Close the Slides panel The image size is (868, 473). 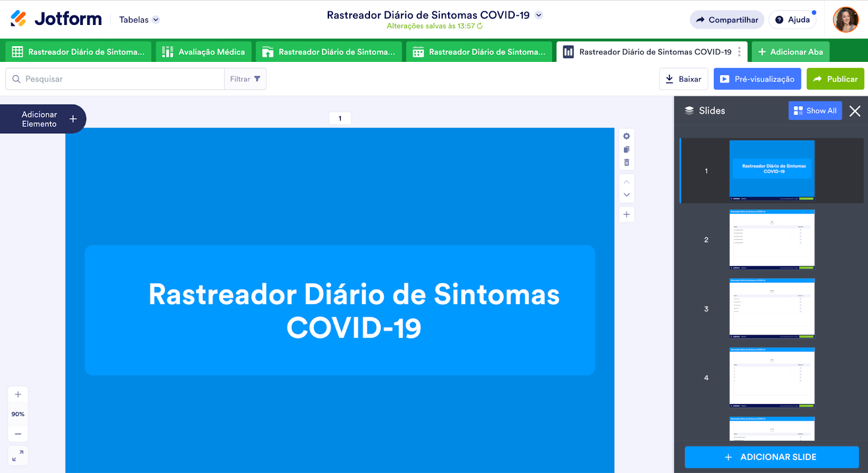(x=855, y=111)
